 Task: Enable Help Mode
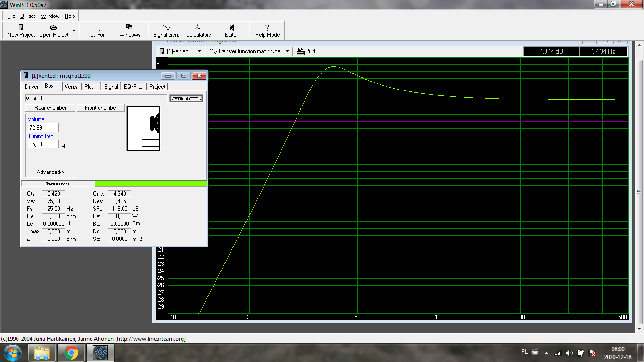pos(267,31)
